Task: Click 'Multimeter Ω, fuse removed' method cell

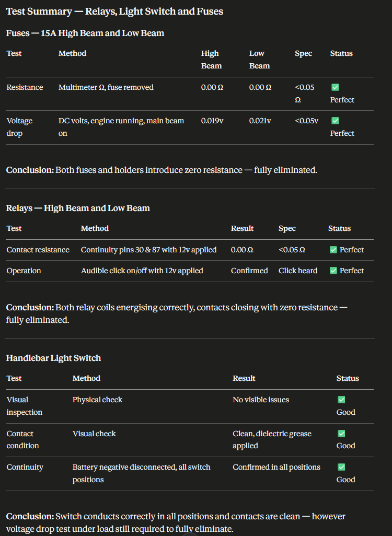Action: [x=106, y=87]
